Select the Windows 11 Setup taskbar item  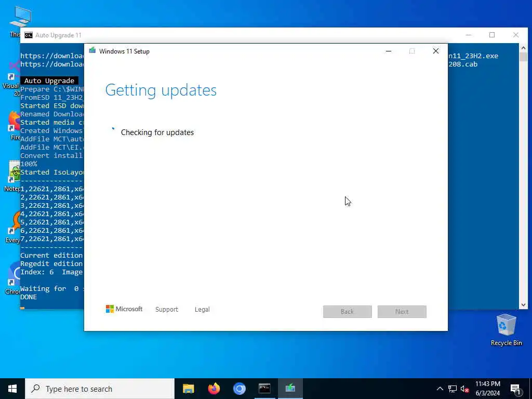[290, 389]
